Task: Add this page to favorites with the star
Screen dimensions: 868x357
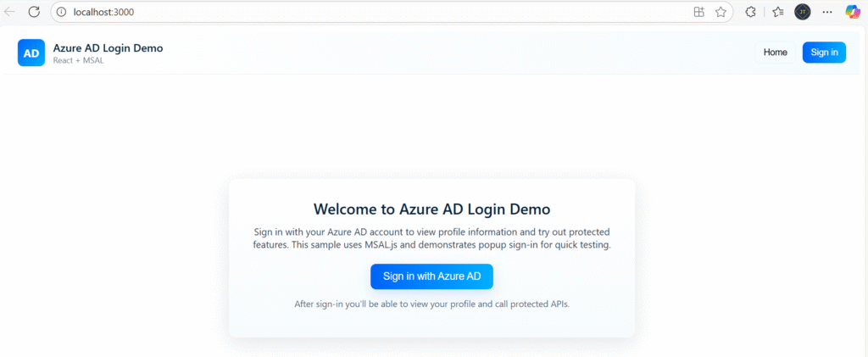Action: coord(721,12)
